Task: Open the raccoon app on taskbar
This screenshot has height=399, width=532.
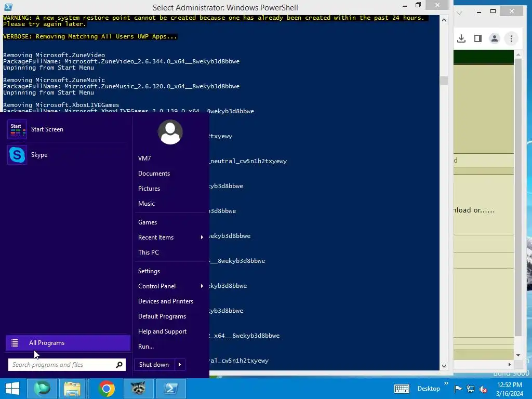Action: 138,389
